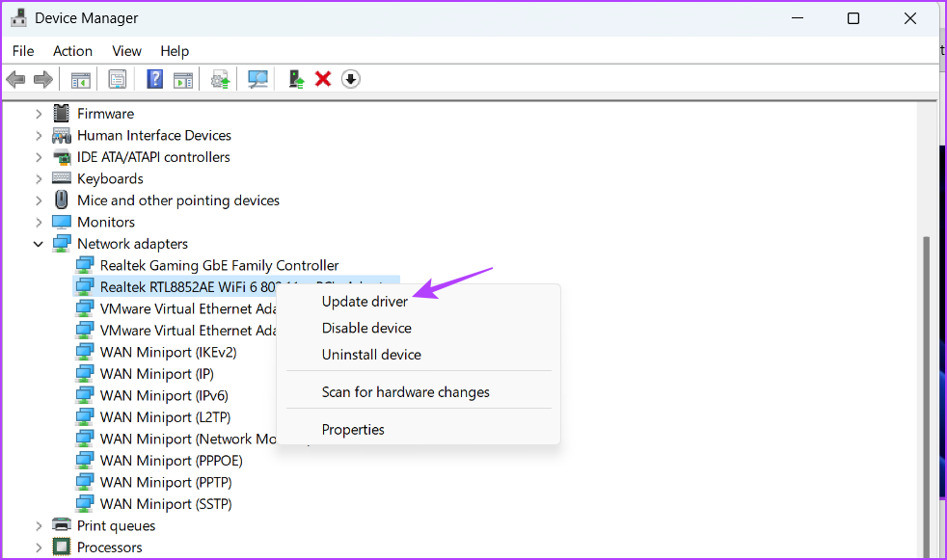Click the WAN Miniport (SSTP) adapter icon
This screenshot has height=560, width=947.
point(85,503)
